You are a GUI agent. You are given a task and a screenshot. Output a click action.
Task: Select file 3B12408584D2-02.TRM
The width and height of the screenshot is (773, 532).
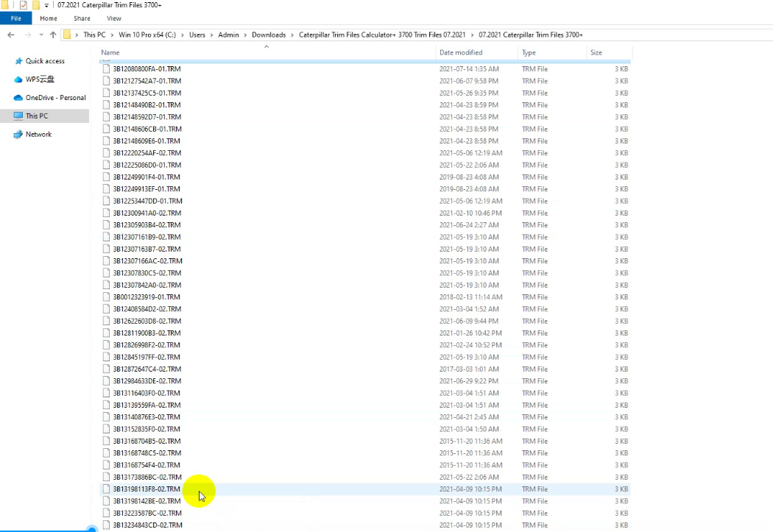147,309
